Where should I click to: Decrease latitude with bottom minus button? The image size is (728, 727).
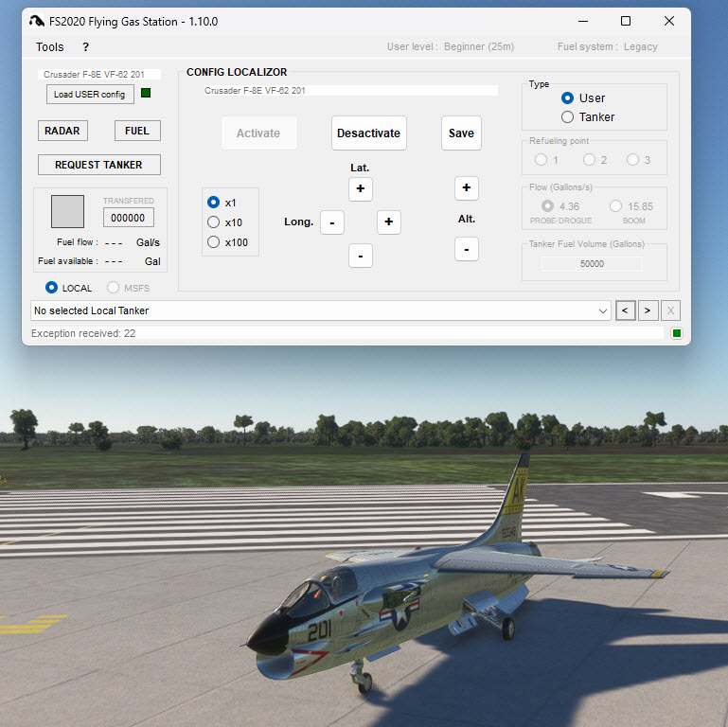[361, 256]
